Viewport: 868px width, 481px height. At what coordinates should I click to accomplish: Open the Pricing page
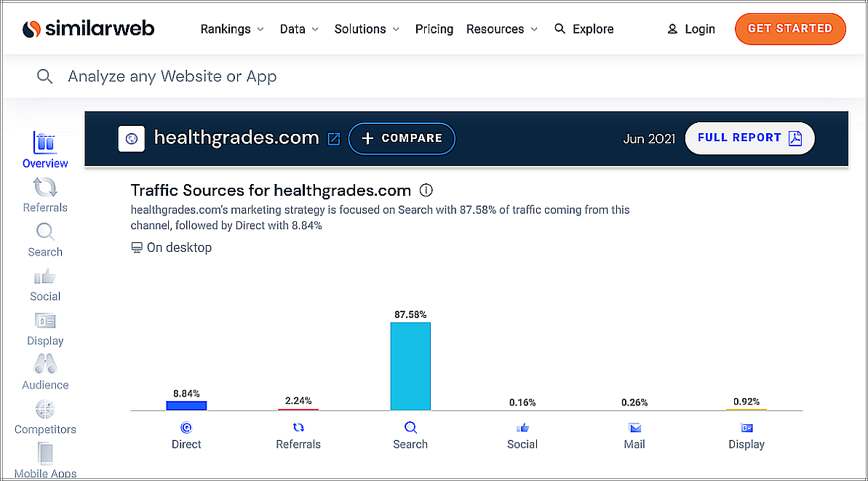click(434, 29)
